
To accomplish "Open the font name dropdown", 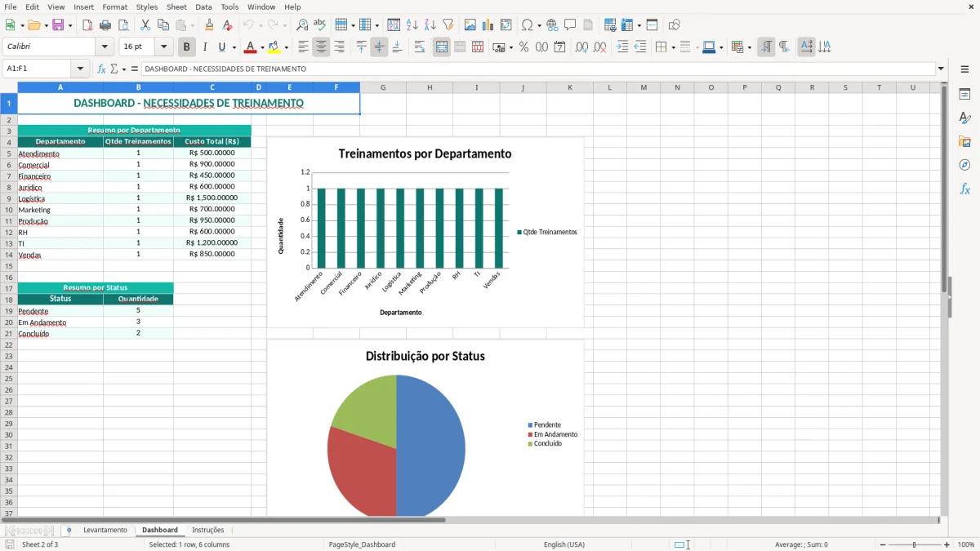I will tap(105, 47).
